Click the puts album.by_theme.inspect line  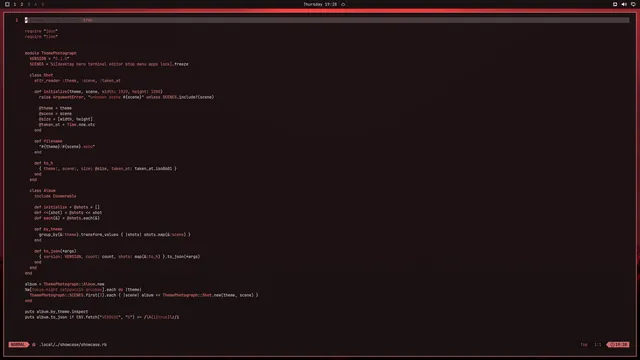[x=56, y=311]
